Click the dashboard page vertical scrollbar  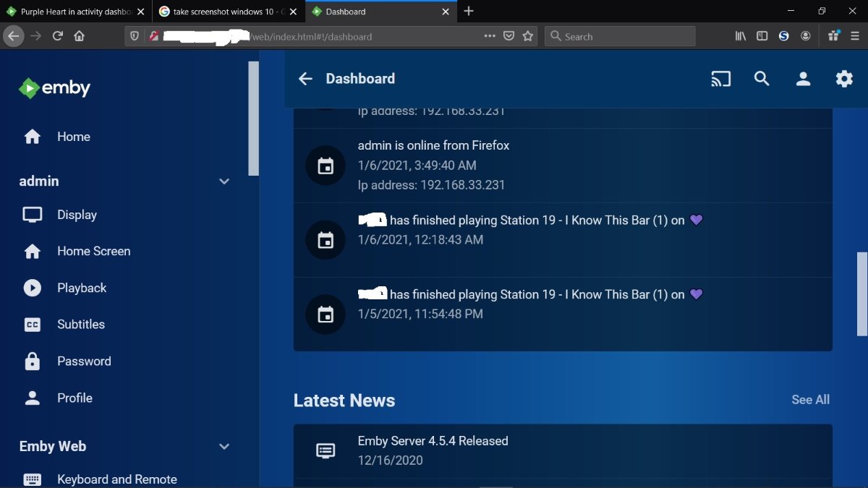pyautogui.click(x=861, y=294)
